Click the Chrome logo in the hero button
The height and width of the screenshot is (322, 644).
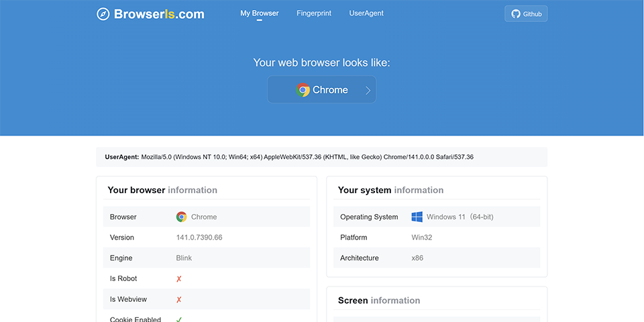click(303, 90)
